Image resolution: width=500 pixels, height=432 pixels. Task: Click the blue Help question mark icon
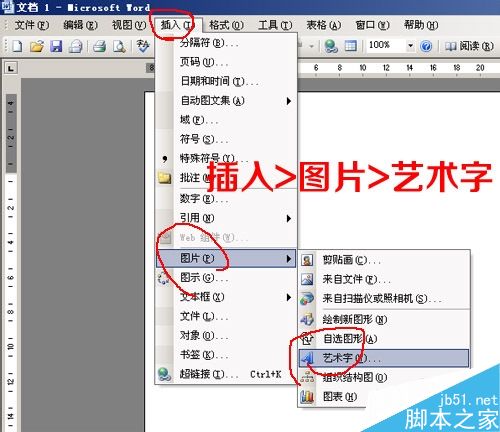coord(426,46)
